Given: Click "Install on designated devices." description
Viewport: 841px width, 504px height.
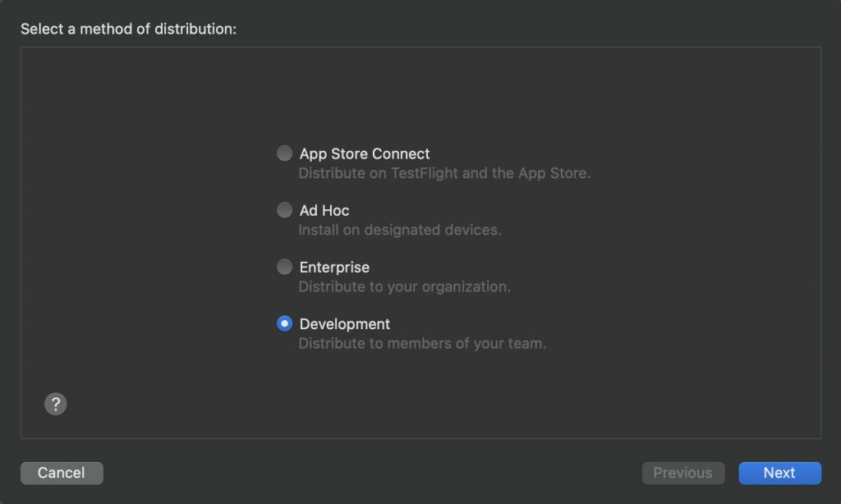Looking at the screenshot, I should [x=399, y=230].
